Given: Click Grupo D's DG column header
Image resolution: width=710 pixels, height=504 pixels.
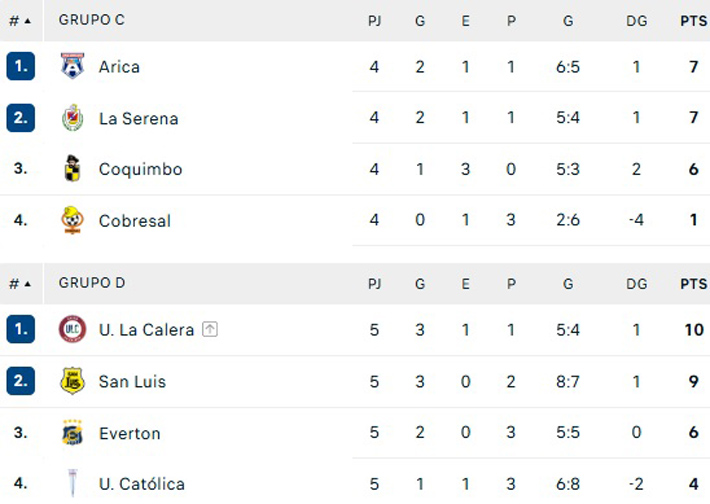Looking at the screenshot, I should pyautogui.click(x=636, y=284).
